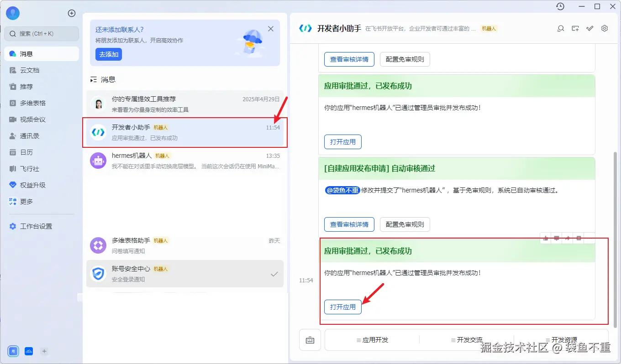Open 多维表格 in the sidebar

[x=42, y=103]
